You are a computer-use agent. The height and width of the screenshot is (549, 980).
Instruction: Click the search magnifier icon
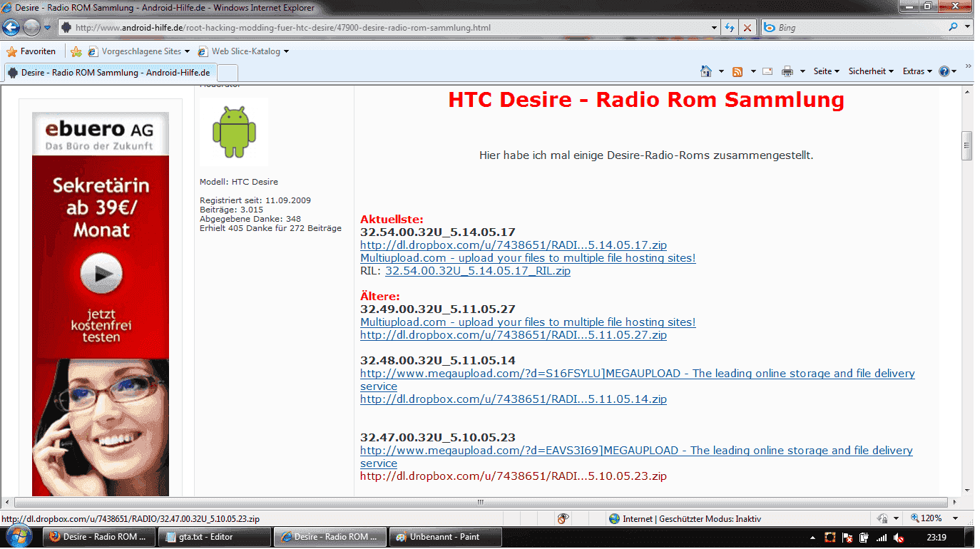954,27
